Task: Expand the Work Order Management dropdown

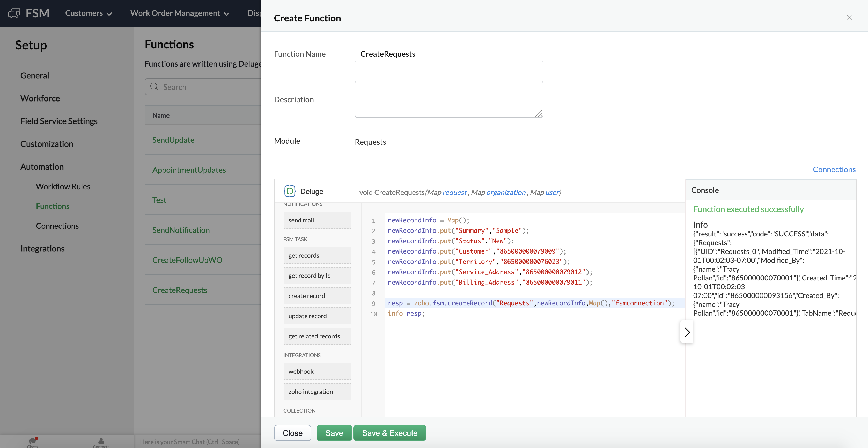Action: point(180,13)
